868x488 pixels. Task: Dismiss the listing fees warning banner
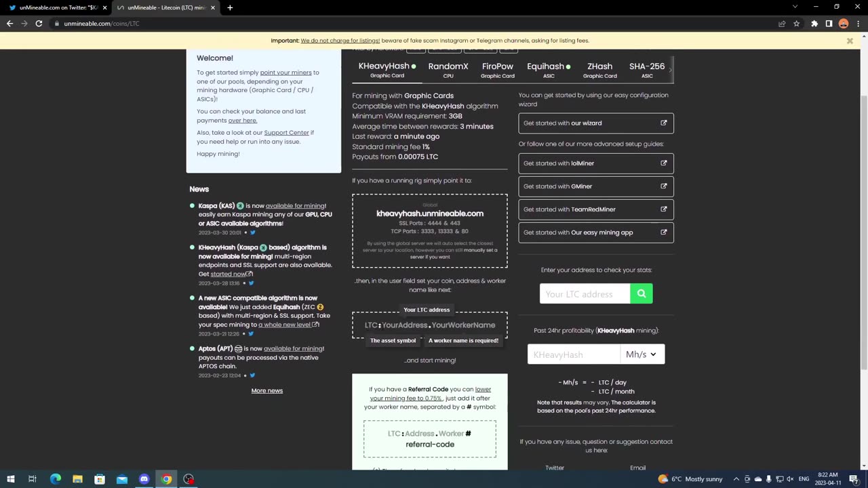(x=850, y=41)
